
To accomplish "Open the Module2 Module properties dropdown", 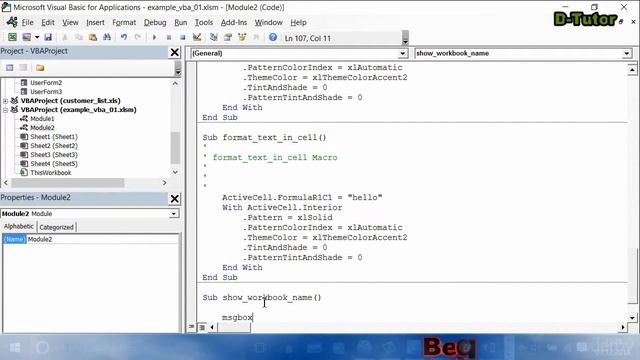I will 173,213.
